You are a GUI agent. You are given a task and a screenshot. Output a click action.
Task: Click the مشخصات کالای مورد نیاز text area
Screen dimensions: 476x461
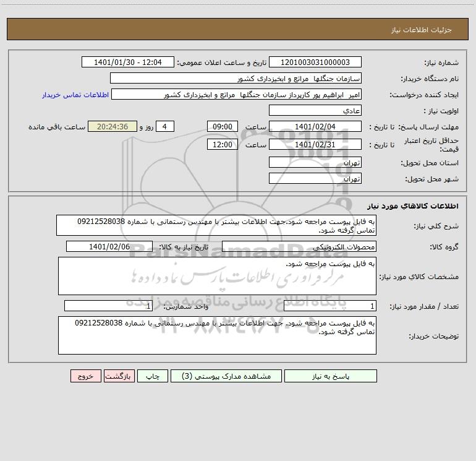217,276
